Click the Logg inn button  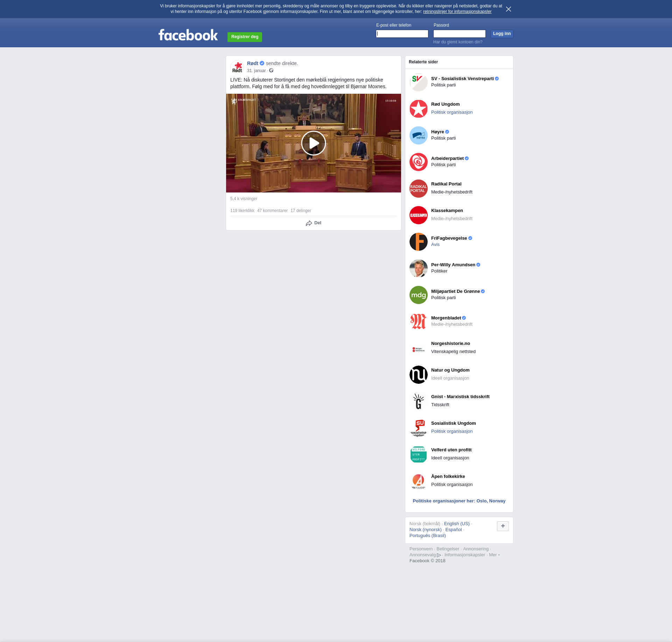tap(502, 34)
